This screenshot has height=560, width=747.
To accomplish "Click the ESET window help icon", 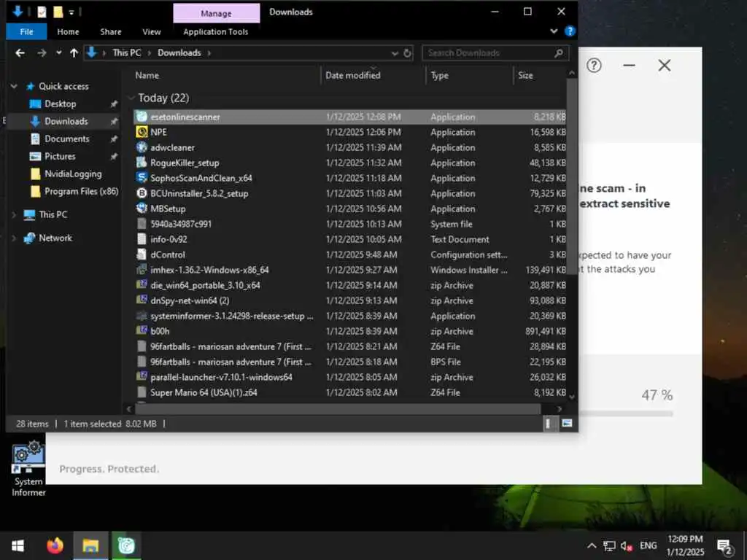I will pos(594,65).
